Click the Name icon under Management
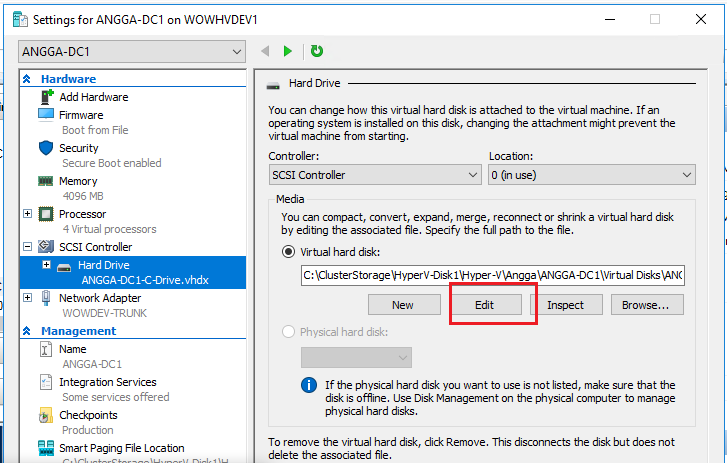Image resolution: width=727 pixels, height=463 pixels. tap(45, 349)
